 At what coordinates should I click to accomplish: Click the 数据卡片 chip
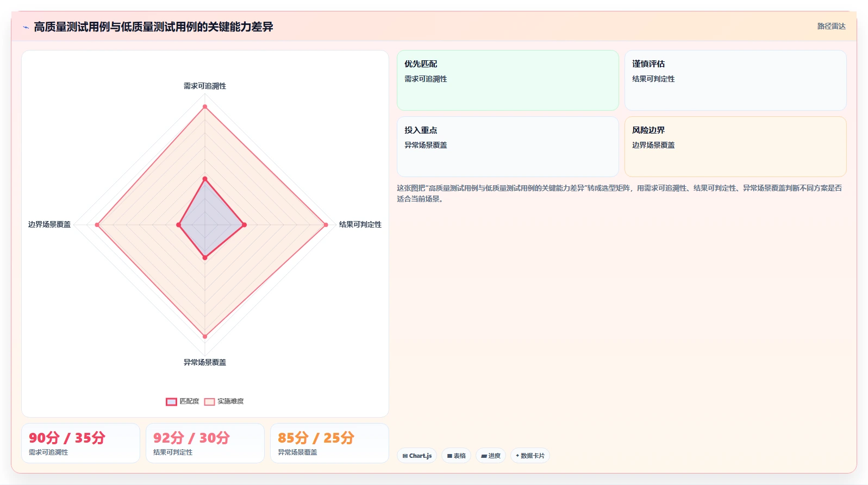click(530, 456)
